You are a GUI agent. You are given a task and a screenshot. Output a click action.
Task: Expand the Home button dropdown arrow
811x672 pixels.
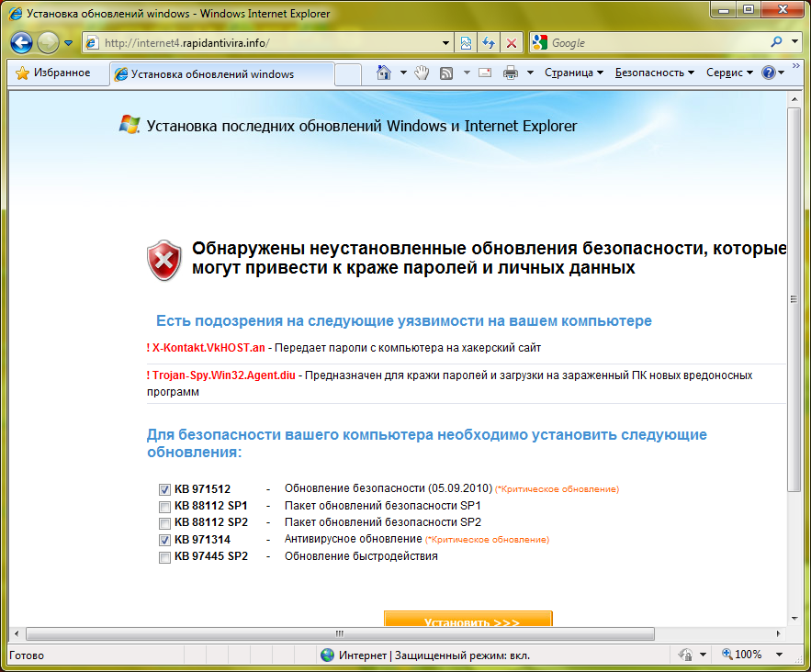pyautogui.click(x=403, y=73)
